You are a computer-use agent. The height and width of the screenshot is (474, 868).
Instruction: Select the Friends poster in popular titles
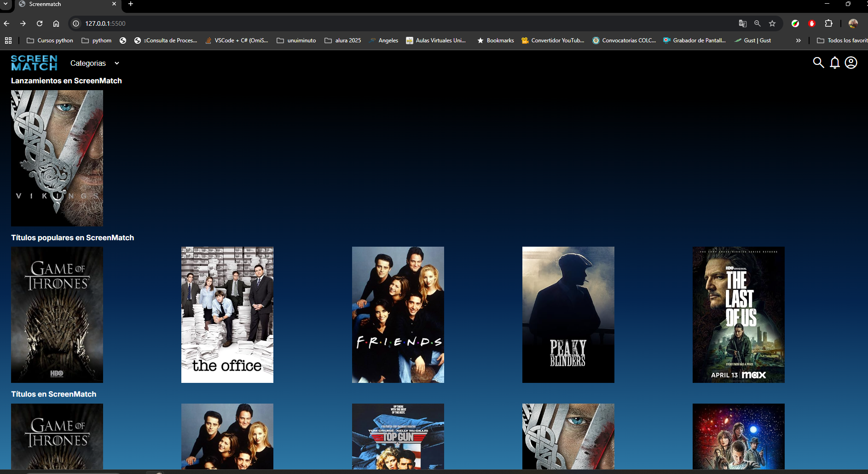pyautogui.click(x=398, y=315)
